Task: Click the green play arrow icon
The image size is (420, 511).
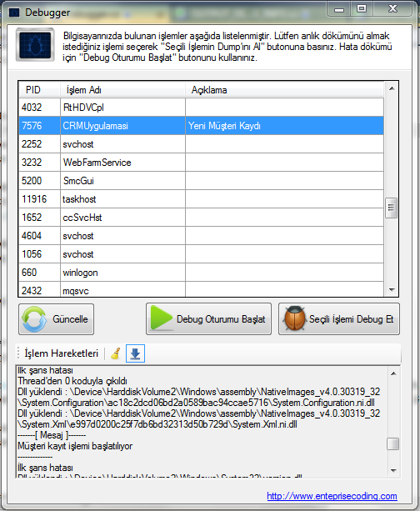Action: [x=162, y=318]
